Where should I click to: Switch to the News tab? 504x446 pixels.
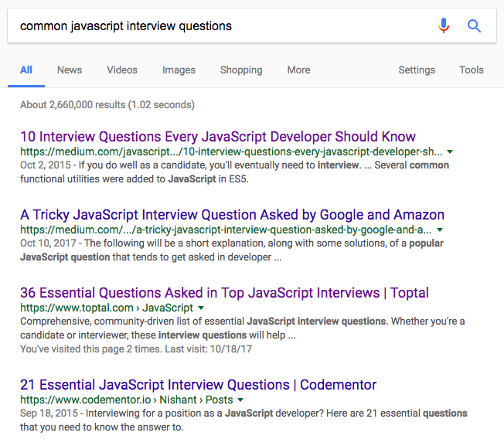coord(69,70)
